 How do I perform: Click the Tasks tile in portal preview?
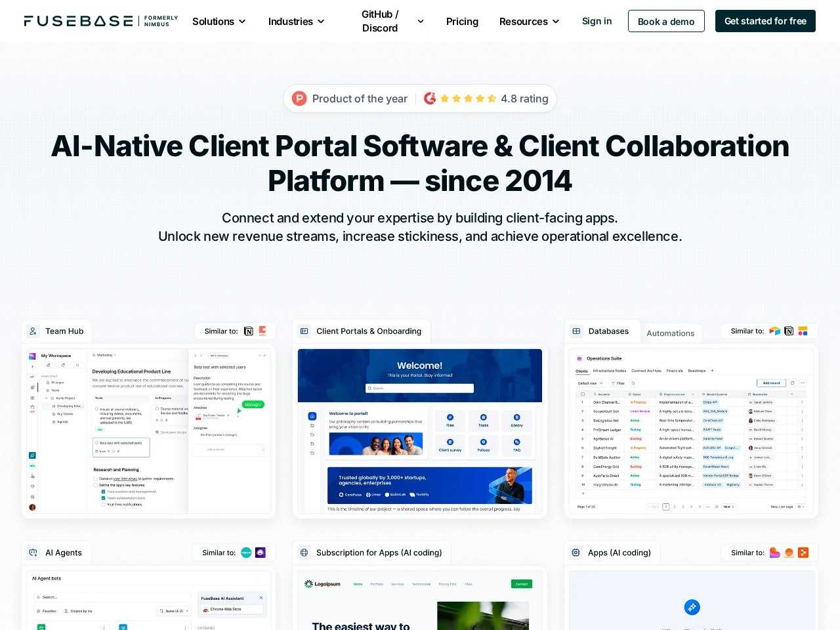484,420
